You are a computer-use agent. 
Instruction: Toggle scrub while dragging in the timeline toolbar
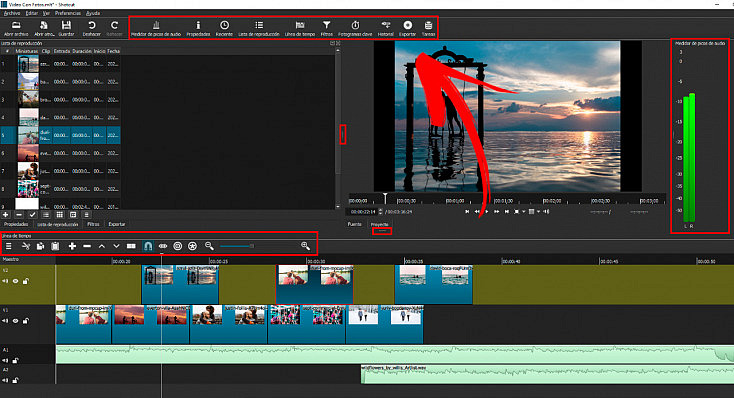click(162, 246)
